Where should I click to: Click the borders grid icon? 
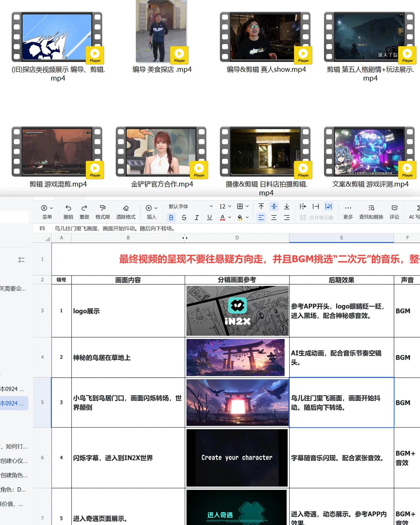[240, 207]
